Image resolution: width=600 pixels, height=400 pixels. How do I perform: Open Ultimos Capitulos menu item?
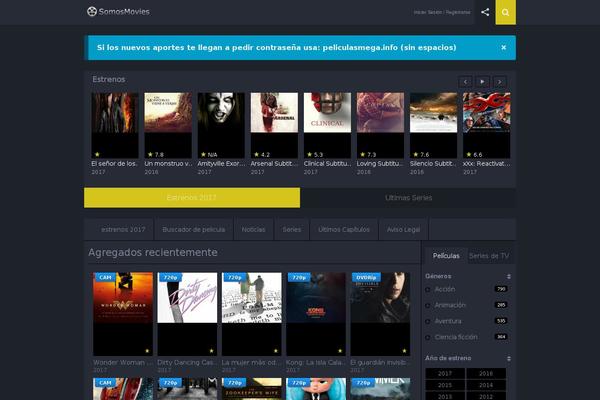(x=344, y=230)
